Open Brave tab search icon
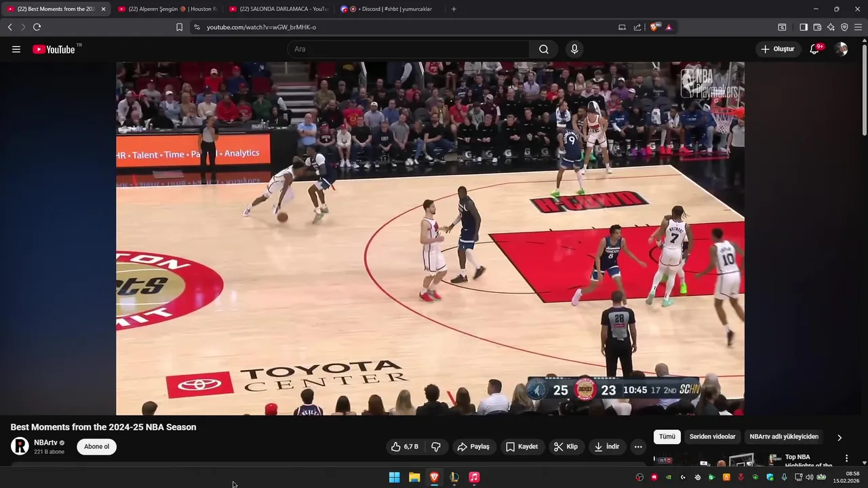The width and height of the screenshot is (868, 488). (782, 27)
